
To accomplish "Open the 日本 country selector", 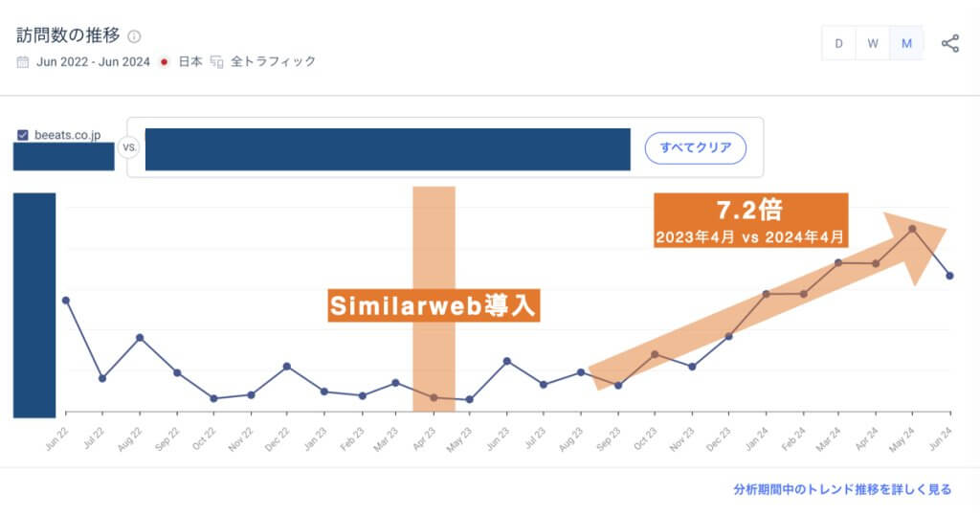I will pyautogui.click(x=190, y=61).
